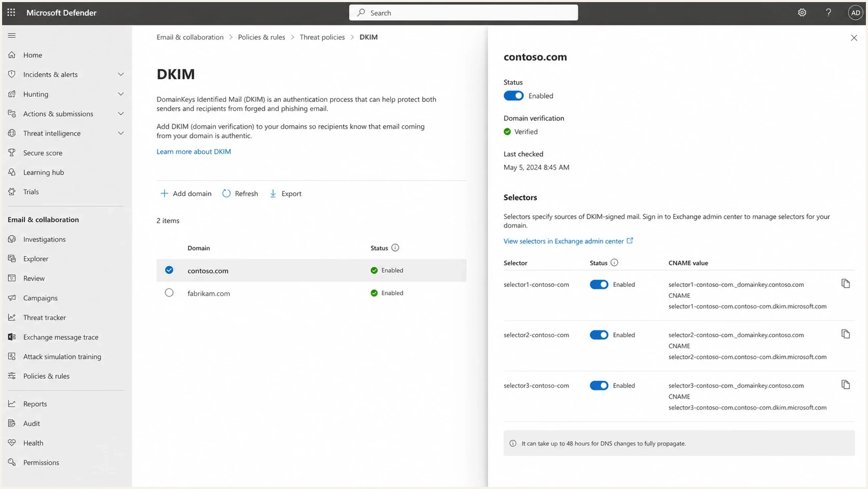Go to Threat policies breadcrumb

click(322, 37)
